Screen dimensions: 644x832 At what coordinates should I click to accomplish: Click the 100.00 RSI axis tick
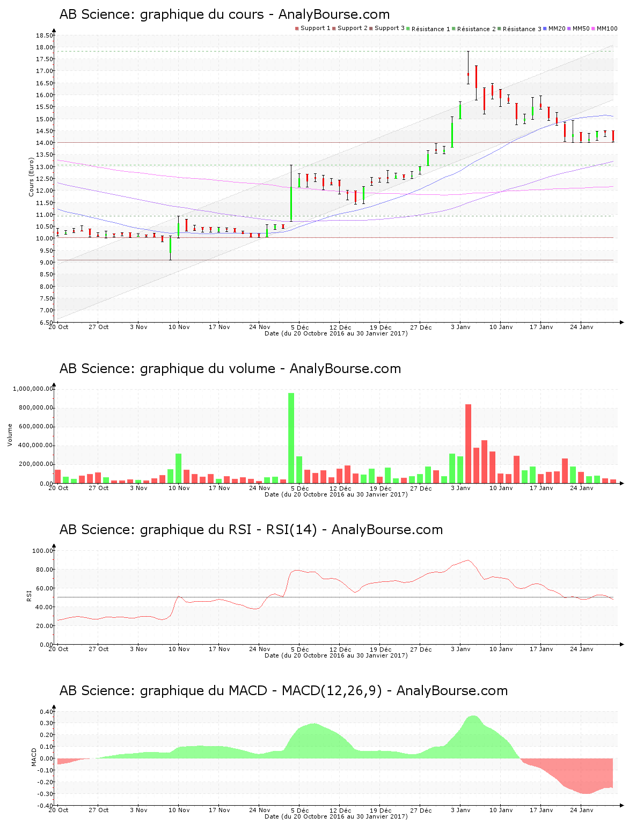pyautogui.click(x=43, y=551)
